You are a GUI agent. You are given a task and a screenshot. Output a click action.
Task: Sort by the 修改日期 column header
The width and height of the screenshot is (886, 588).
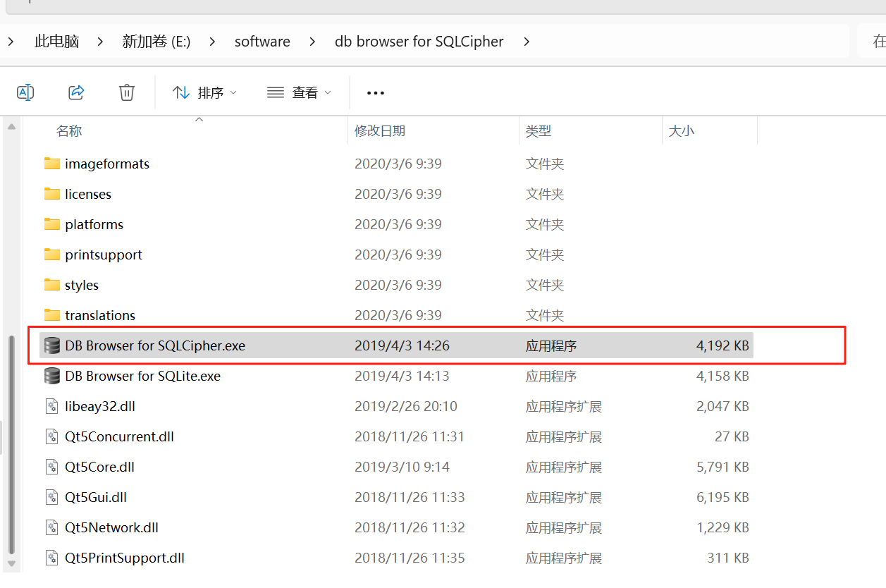coord(380,131)
